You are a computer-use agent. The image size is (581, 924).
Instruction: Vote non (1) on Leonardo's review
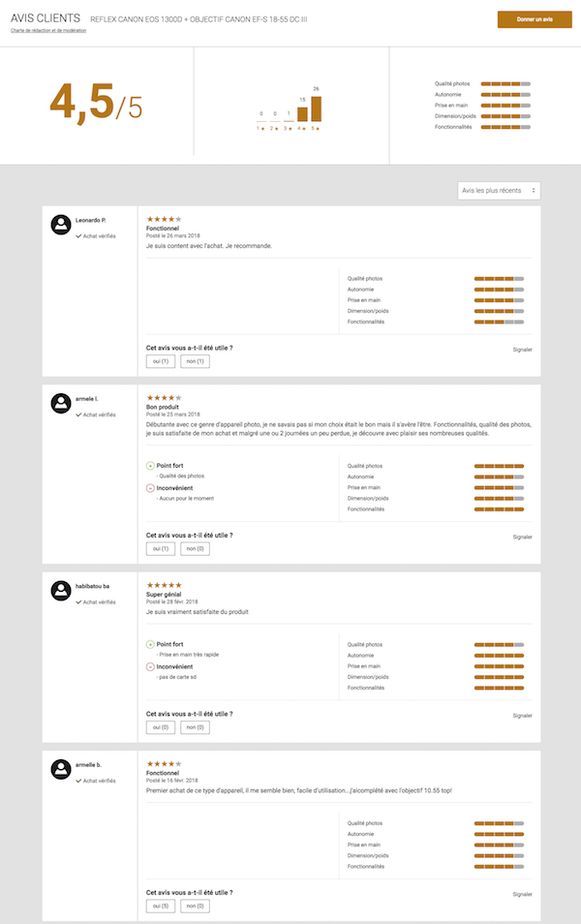195,362
